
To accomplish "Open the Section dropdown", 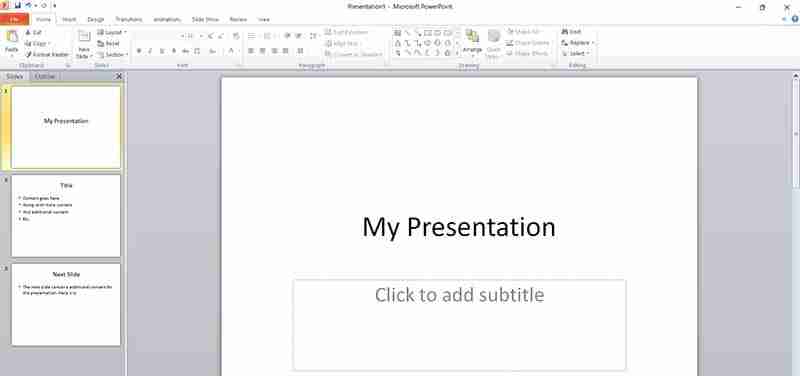I will pos(113,55).
